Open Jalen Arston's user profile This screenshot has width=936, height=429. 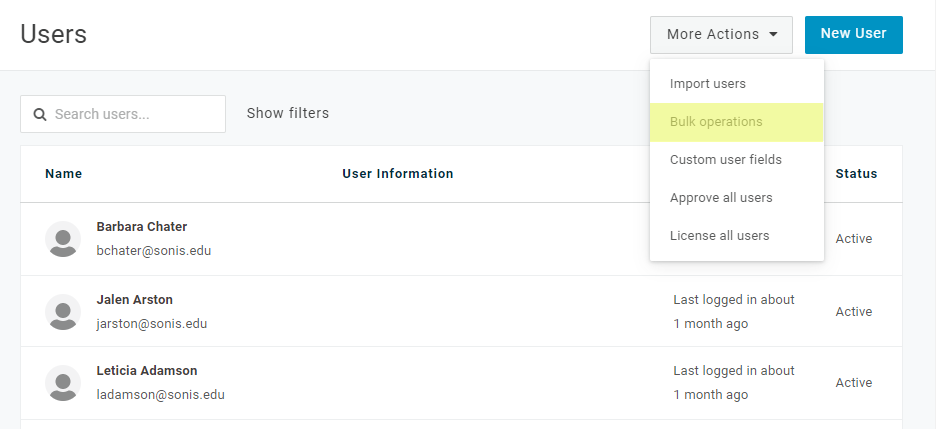136,299
